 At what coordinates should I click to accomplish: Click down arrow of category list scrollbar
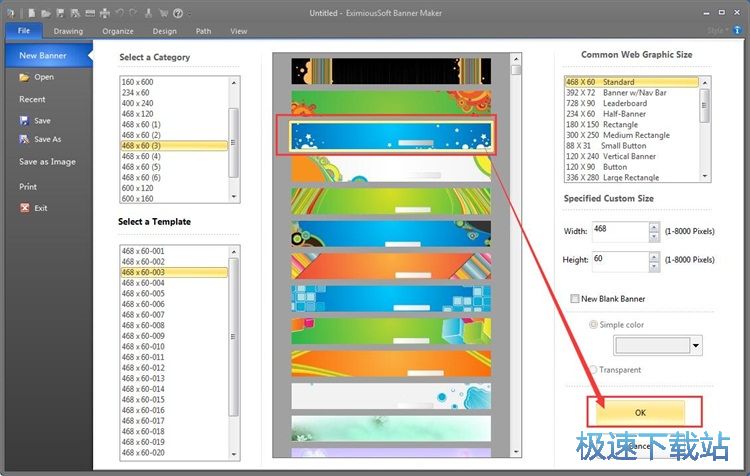(x=234, y=197)
